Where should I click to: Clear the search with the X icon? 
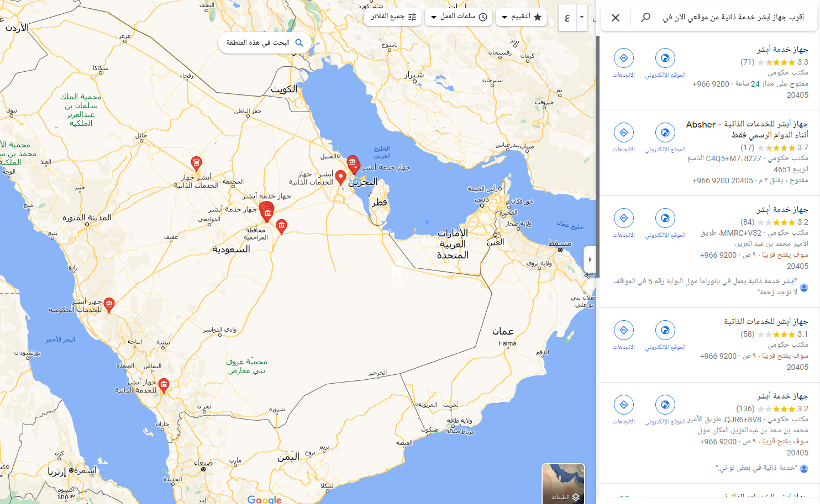coord(616,18)
